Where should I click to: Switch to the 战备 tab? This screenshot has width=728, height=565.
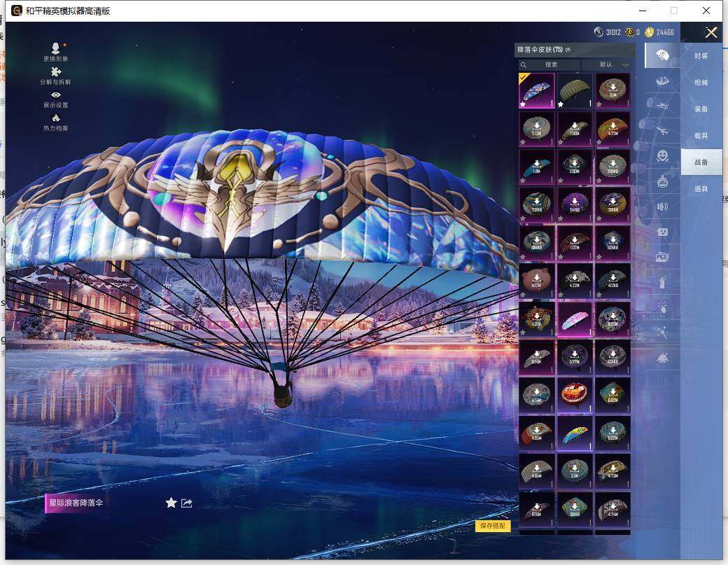(701, 162)
